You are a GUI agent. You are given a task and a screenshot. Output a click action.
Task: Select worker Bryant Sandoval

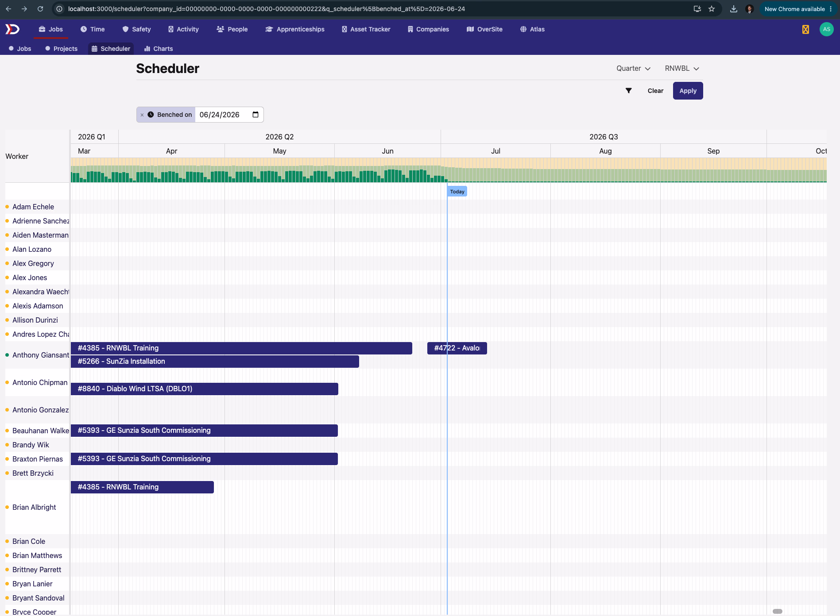[39, 598]
